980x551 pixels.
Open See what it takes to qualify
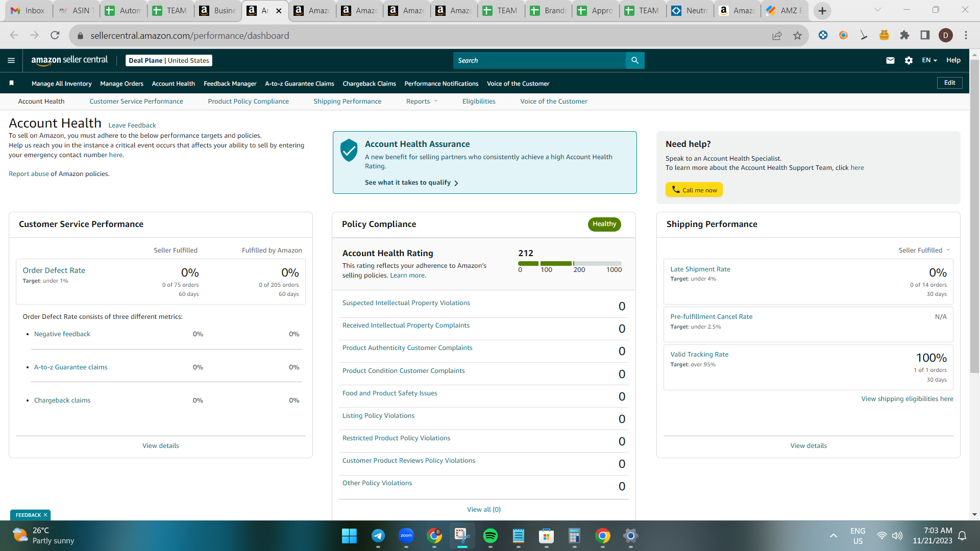coord(411,183)
